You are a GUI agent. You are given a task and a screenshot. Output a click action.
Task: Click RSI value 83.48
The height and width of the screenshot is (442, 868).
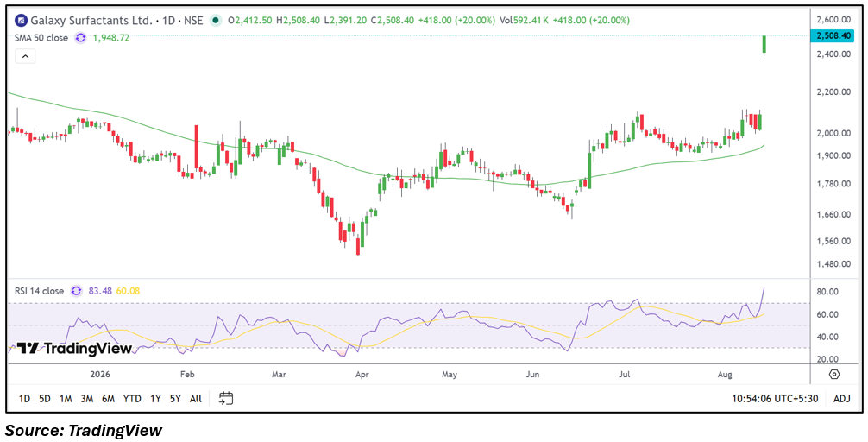pyautogui.click(x=99, y=291)
